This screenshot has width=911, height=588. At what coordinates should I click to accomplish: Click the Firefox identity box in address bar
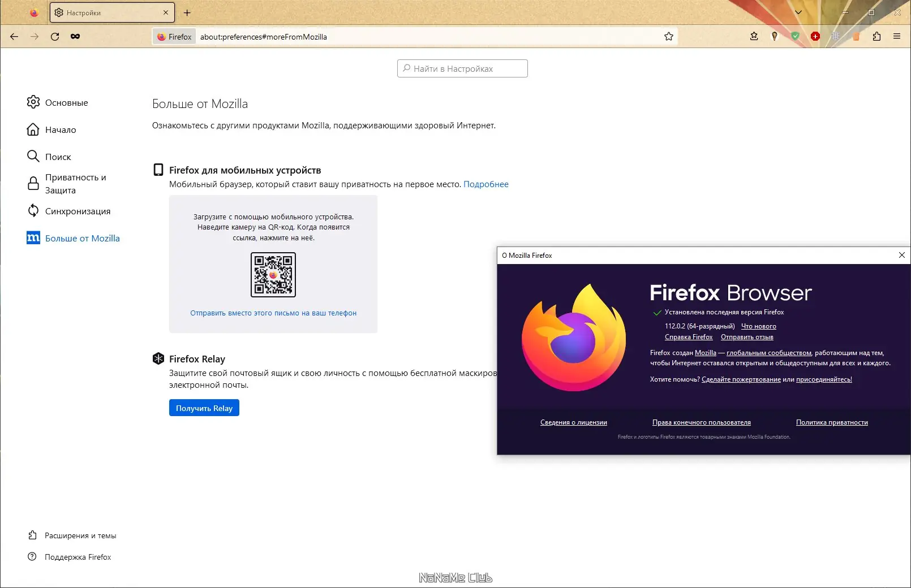[174, 37]
